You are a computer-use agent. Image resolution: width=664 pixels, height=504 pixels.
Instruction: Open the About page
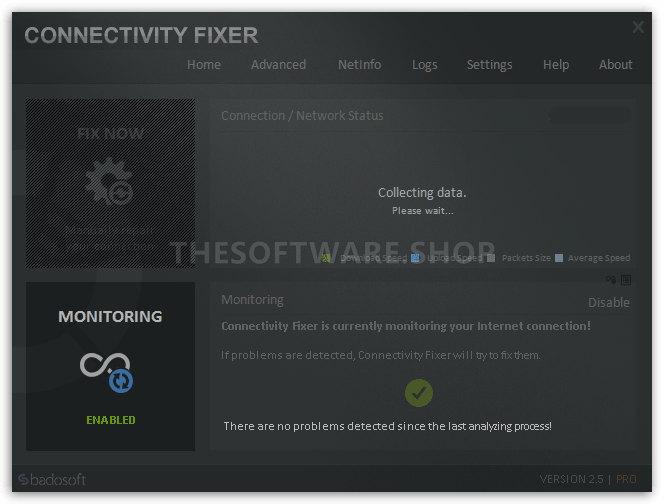click(x=615, y=64)
